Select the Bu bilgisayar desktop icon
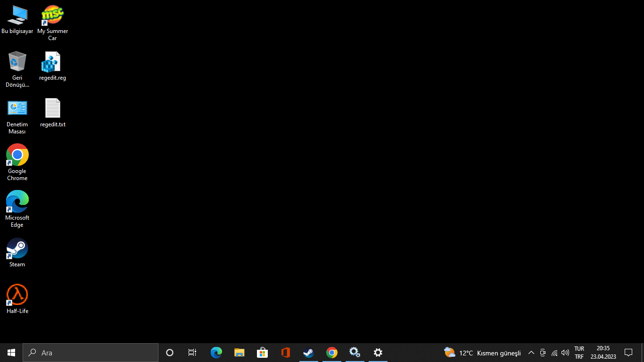The width and height of the screenshot is (644, 362). (x=17, y=20)
